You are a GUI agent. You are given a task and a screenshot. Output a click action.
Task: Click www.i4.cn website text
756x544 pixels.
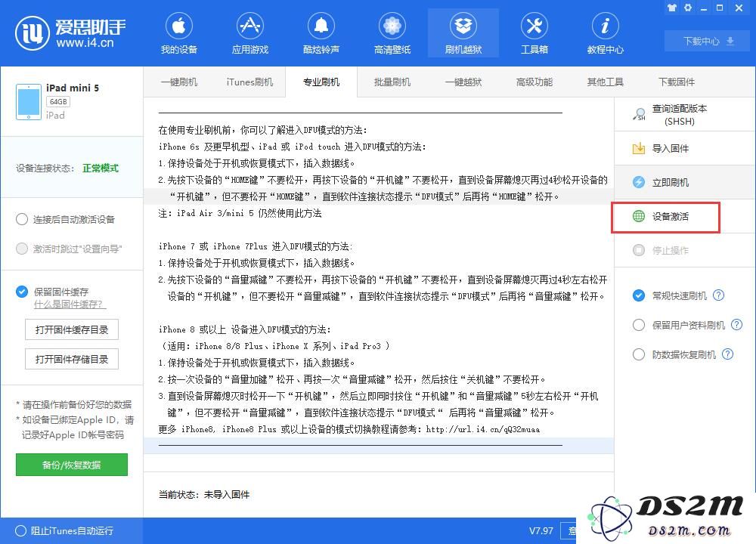[x=85, y=42]
